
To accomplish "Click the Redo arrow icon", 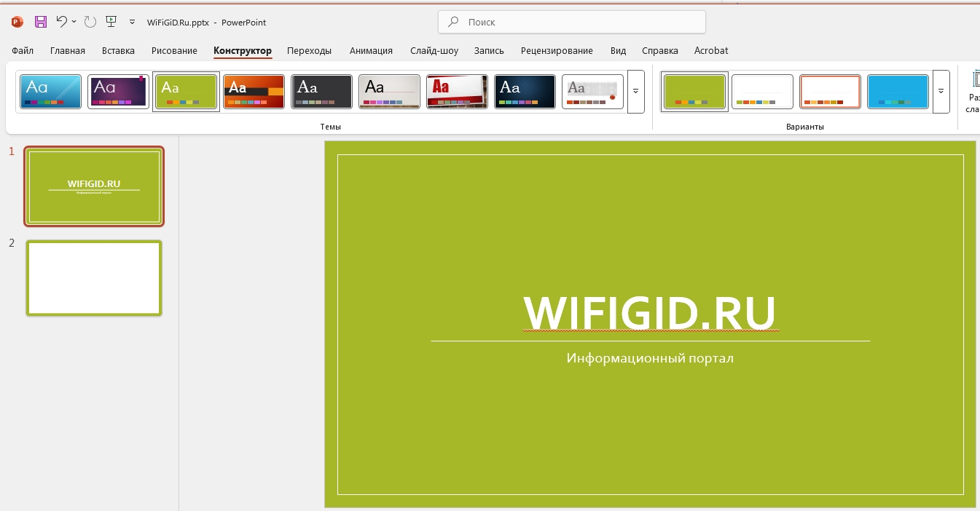I will 90,22.
